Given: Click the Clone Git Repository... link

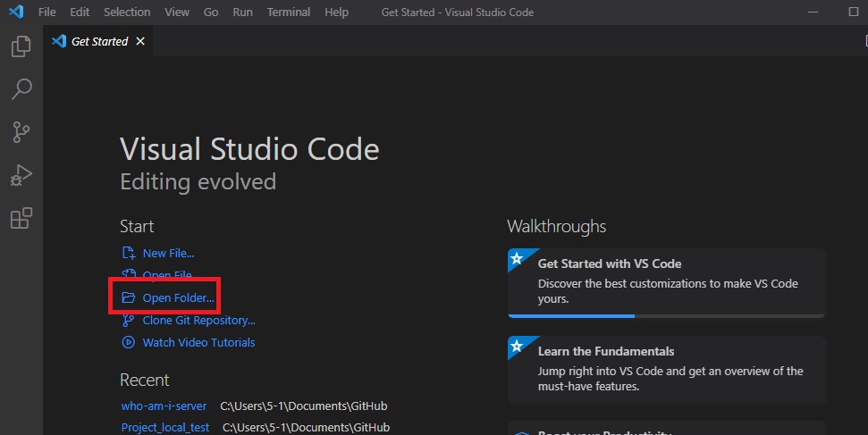Looking at the screenshot, I should (198, 320).
